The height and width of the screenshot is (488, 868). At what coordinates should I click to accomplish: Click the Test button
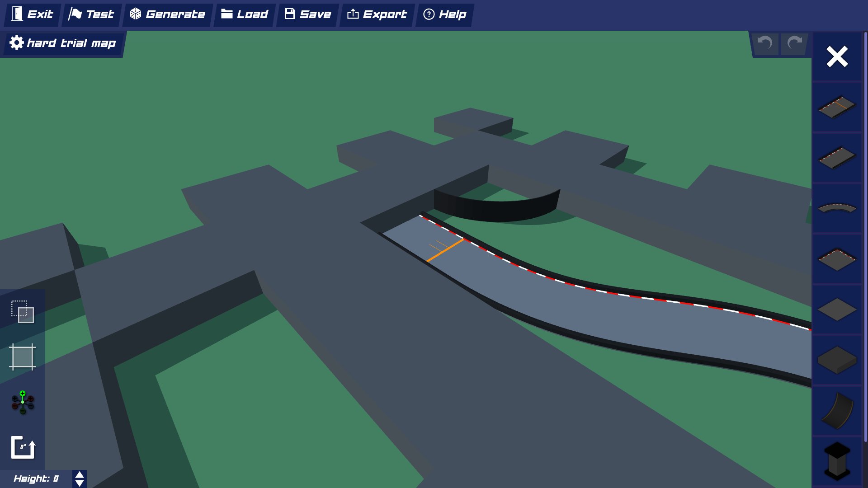pos(91,14)
